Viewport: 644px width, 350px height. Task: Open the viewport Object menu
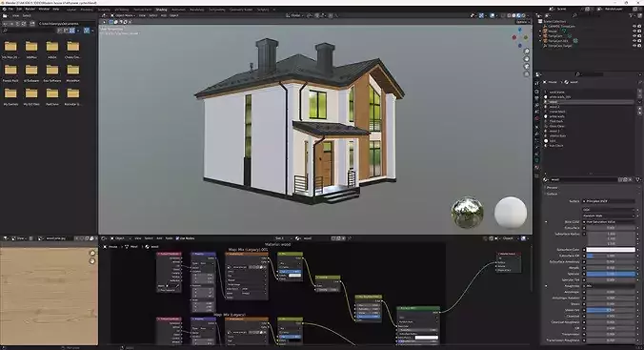tap(173, 15)
